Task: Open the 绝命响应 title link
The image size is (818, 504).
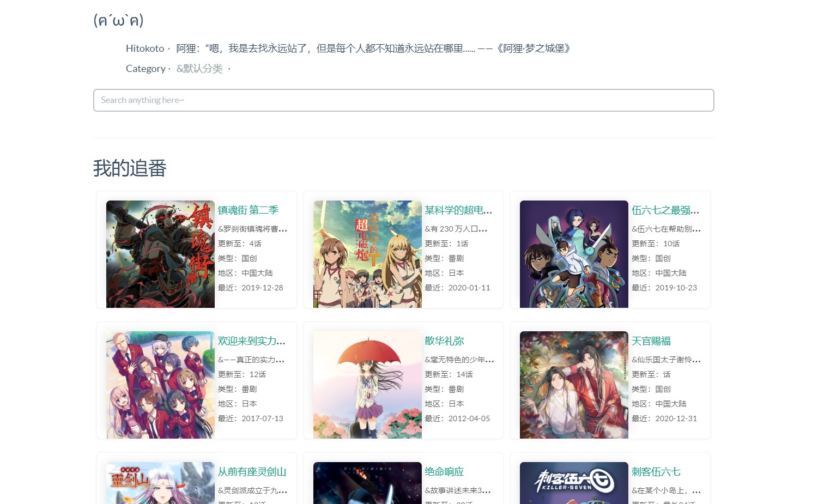Action: [x=445, y=472]
